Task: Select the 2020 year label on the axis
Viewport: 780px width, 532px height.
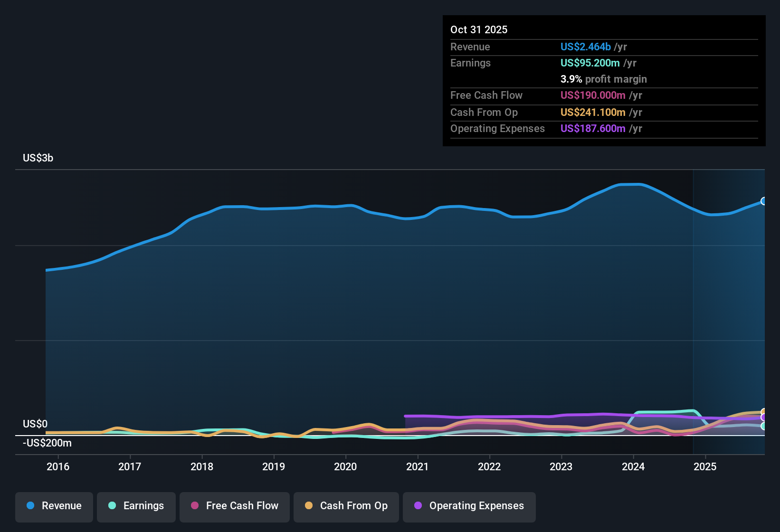Action: (x=346, y=466)
